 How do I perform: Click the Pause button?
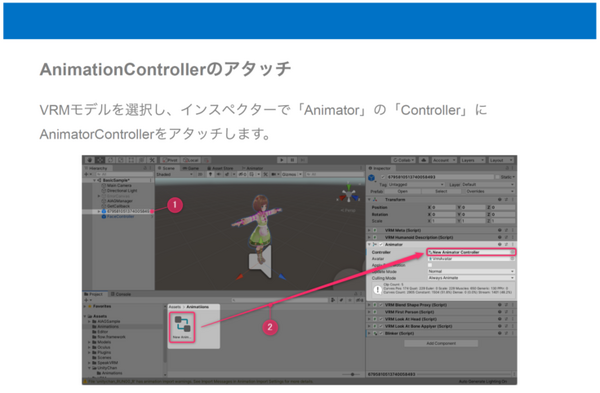292,160
